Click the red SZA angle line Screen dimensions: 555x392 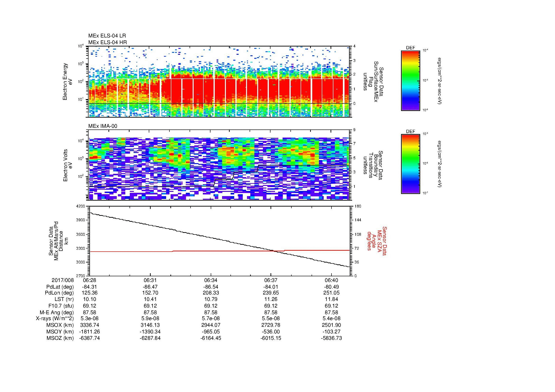click(219, 251)
